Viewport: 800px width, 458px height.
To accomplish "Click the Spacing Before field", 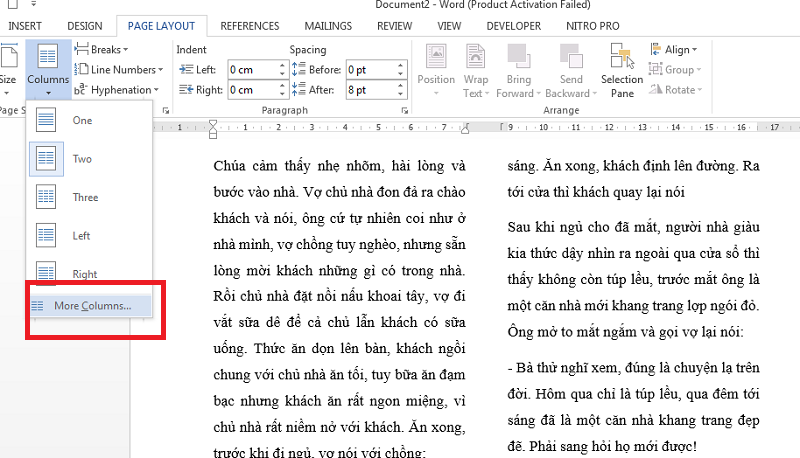I will pos(371,69).
